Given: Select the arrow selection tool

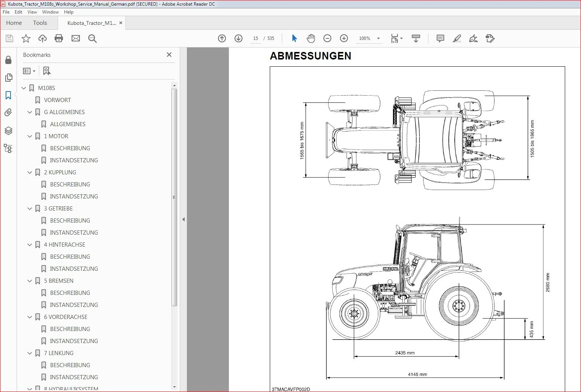Looking at the screenshot, I should tap(294, 38).
